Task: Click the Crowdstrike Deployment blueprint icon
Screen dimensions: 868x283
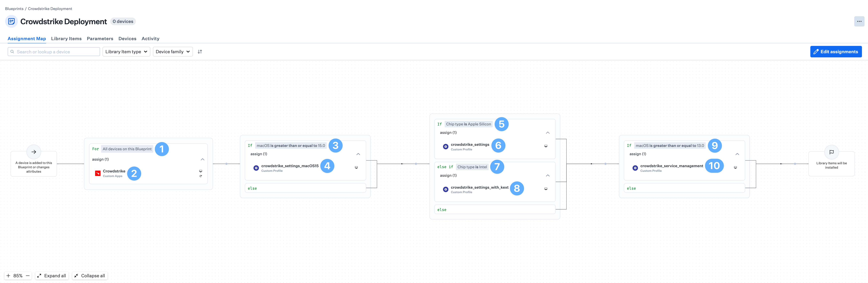Action: click(x=11, y=21)
